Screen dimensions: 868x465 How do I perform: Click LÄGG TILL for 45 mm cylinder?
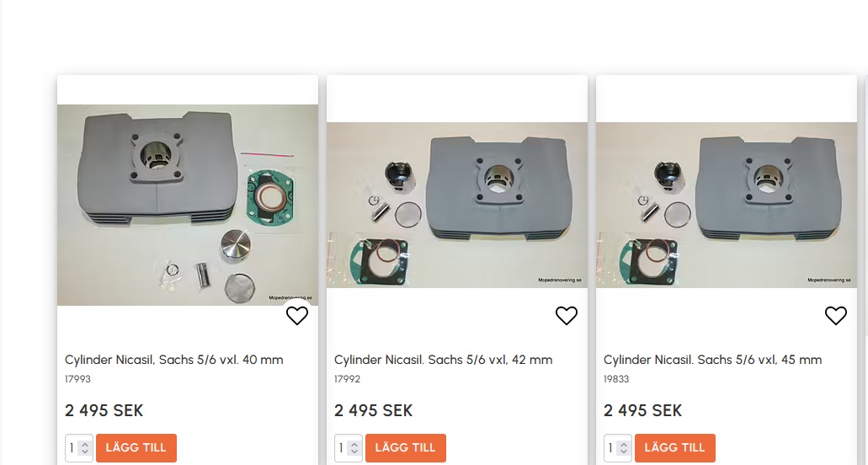click(x=675, y=448)
